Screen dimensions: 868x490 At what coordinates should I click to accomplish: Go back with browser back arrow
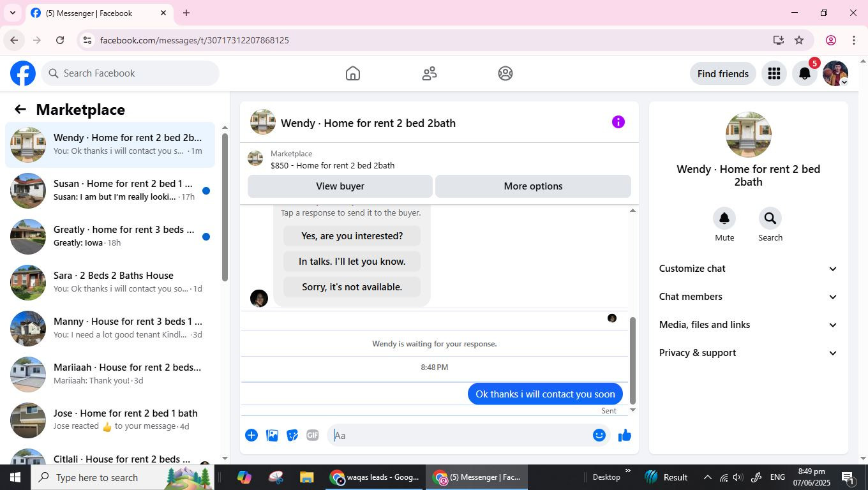(14, 40)
